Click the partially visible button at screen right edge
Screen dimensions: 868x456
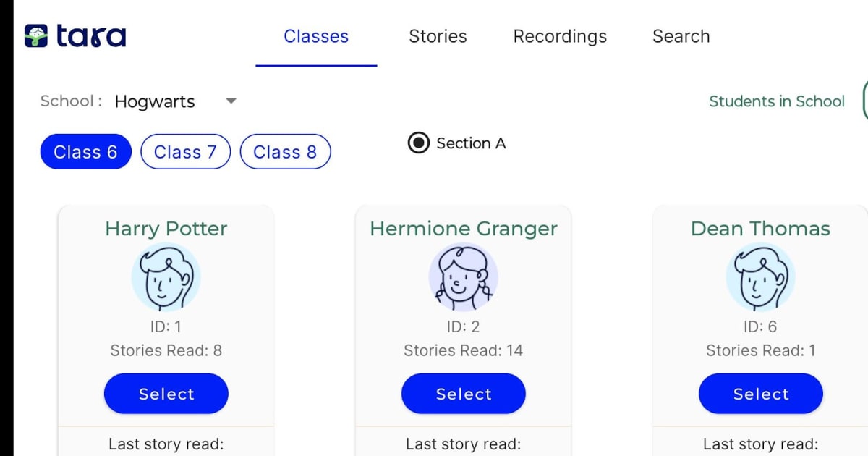pos(865,101)
